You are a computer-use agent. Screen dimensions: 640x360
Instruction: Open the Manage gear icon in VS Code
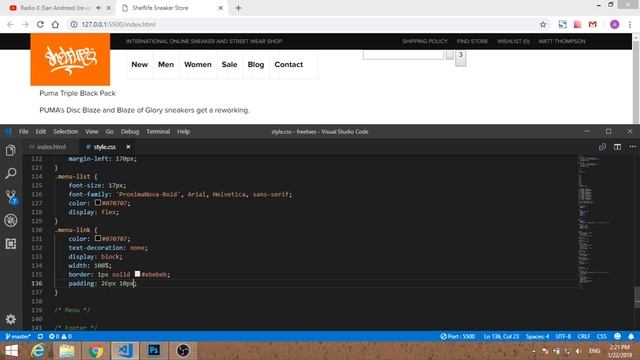pyautogui.click(x=11, y=319)
